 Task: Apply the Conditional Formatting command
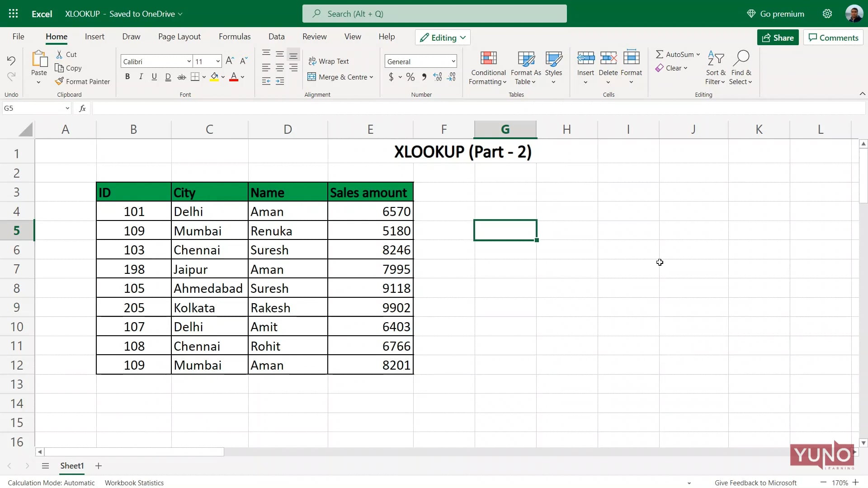point(487,68)
